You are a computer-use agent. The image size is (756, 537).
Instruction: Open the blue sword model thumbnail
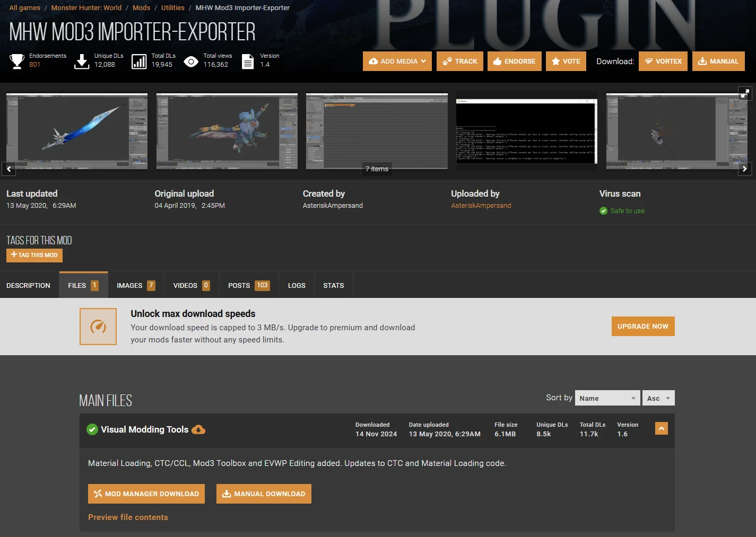click(77, 131)
